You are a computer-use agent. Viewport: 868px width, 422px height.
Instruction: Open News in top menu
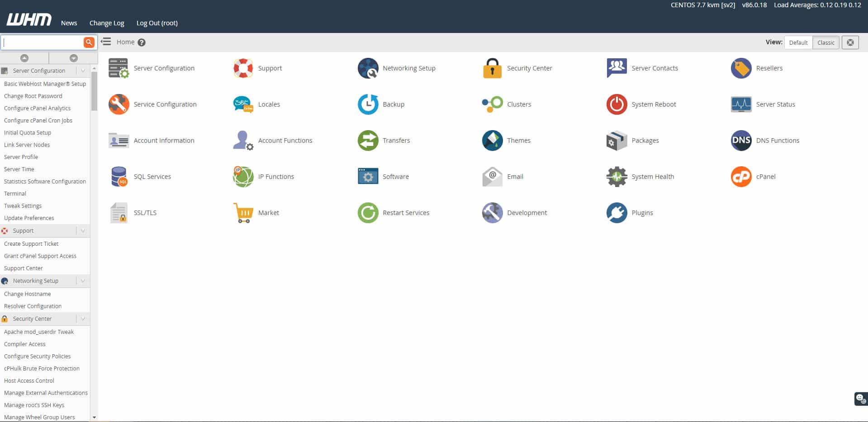point(69,23)
